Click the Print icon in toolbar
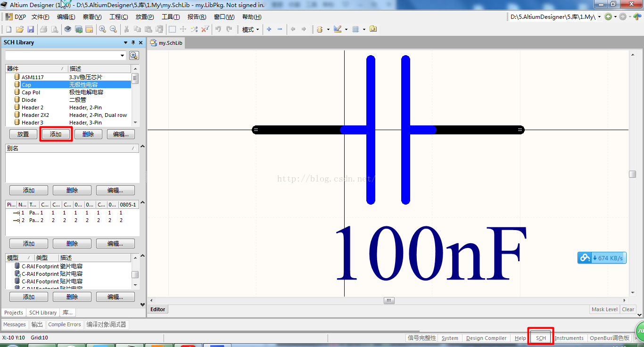The image size is (644, 347). coord(43,29)
